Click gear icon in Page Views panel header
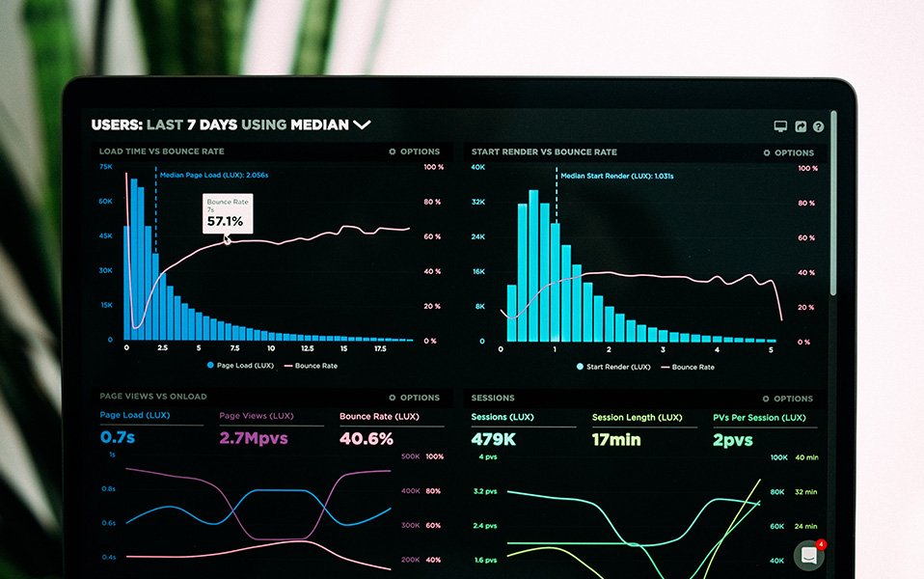Image resolution: width=924 pixels, height=579 pixels. click(392, 398)
